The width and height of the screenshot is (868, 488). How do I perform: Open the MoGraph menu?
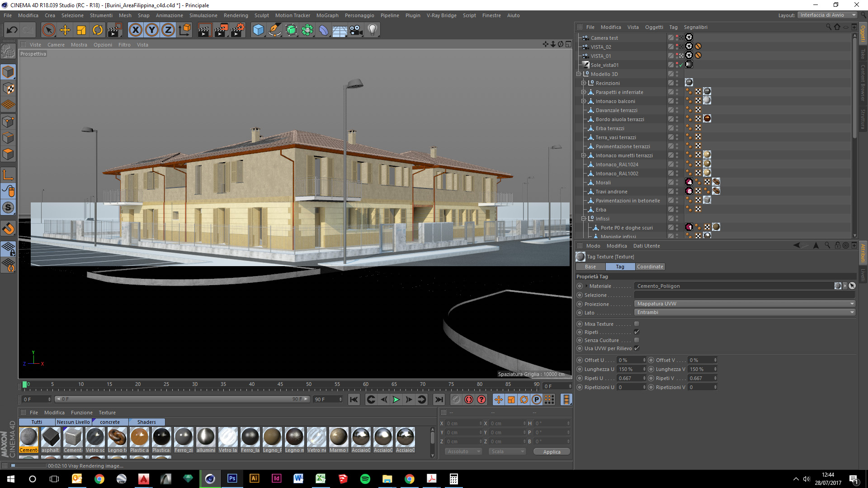[x=327, y=15]
